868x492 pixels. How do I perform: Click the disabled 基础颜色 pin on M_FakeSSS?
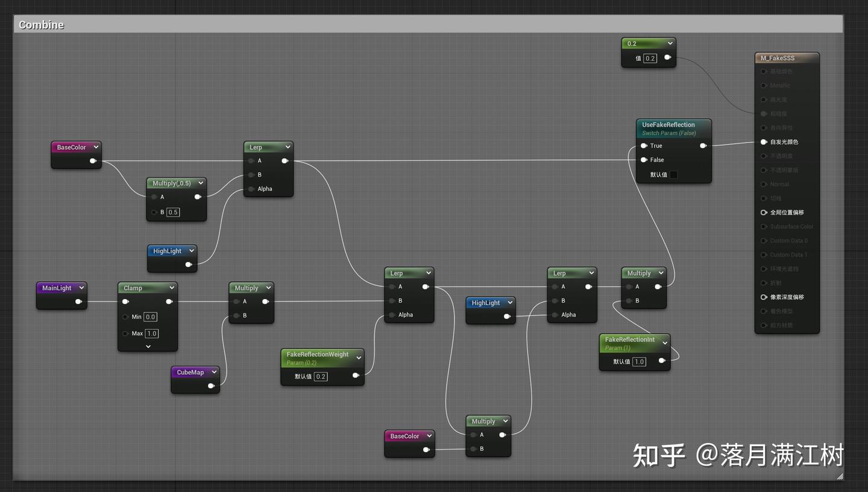click(x=764, y=72)
